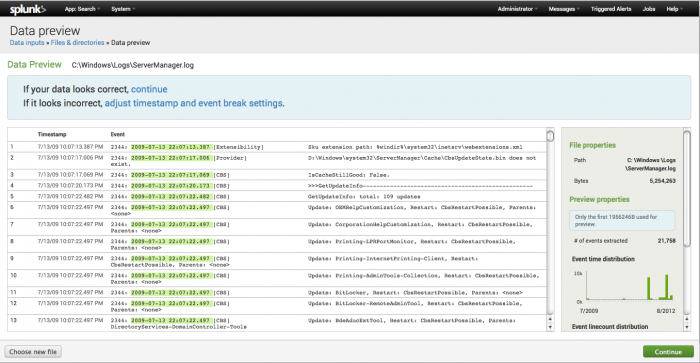Click the 8/2012 chart axis label

click(x=666, y=311)
